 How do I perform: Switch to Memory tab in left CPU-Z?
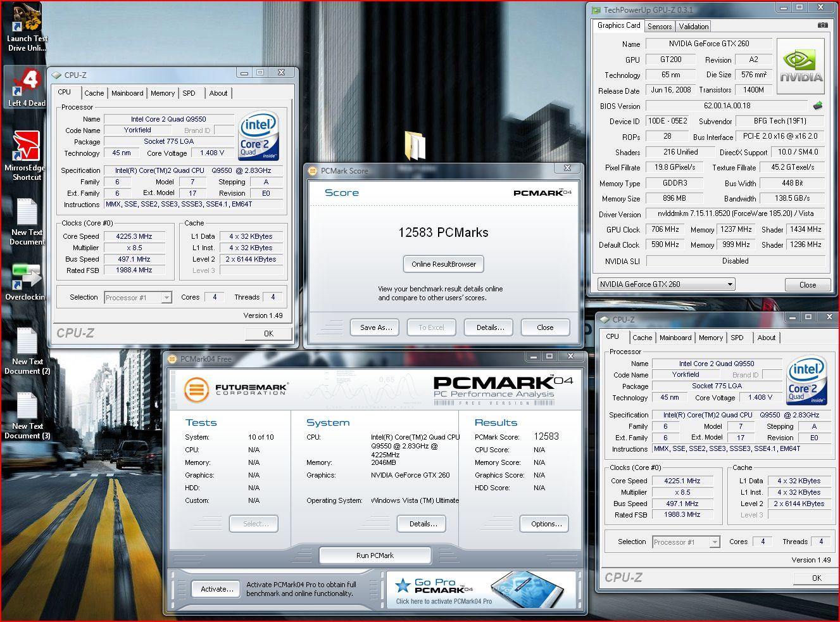point(163,93)
